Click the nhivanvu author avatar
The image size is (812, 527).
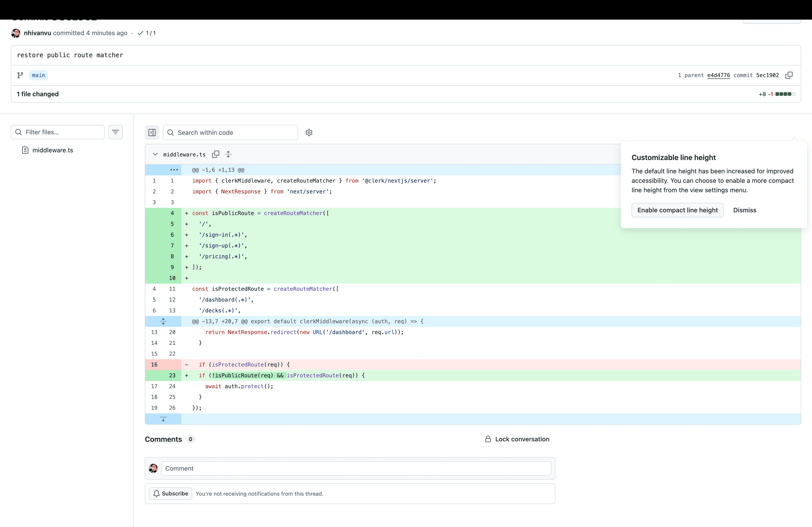16,33
